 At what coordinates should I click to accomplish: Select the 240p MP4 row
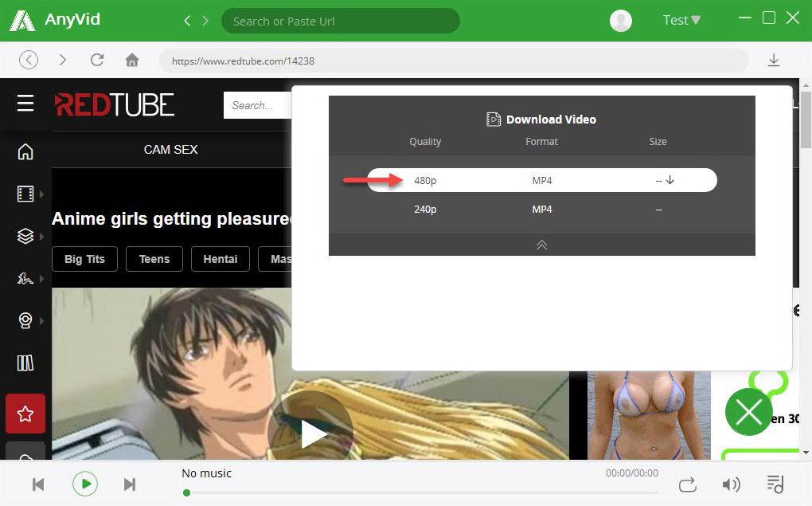click(x=542, y=210)
